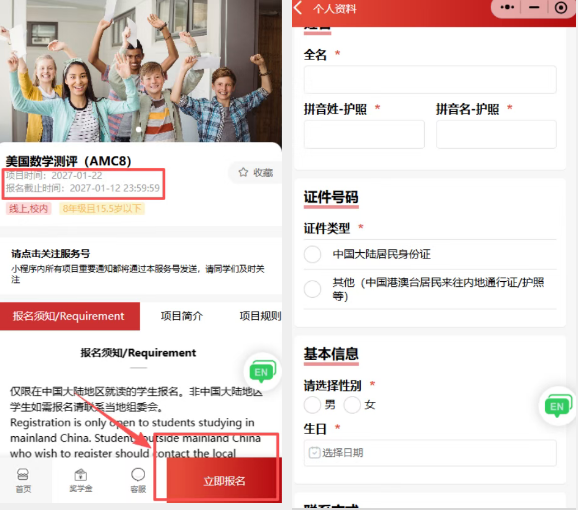The width and height of the screenshot is (578, 510).
Task: Tap the EN chat bubble on left page
Action: click(x=262, y=372)
